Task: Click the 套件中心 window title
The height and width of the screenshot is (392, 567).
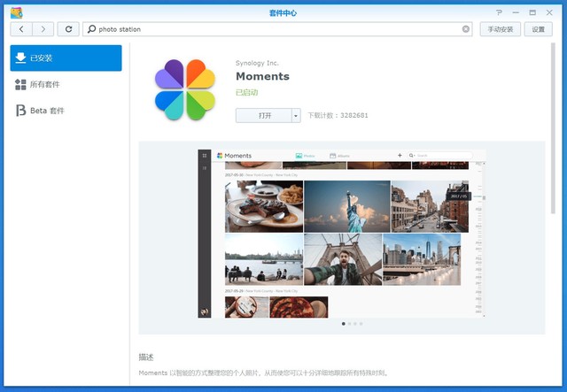Action: [283, 13]
